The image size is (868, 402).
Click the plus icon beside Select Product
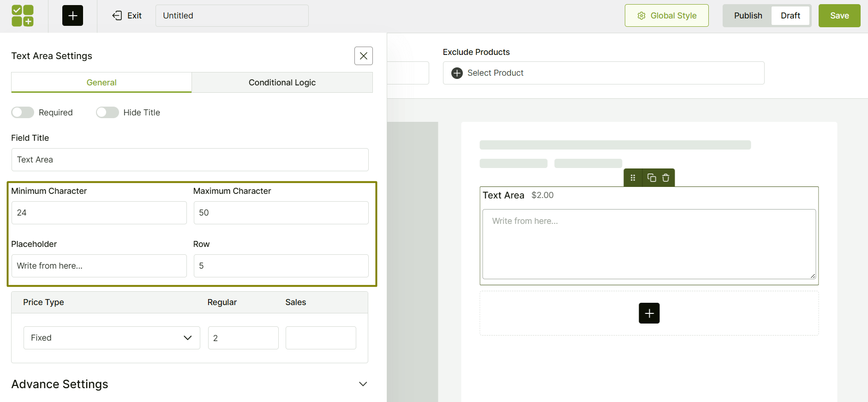pos(457,73)
